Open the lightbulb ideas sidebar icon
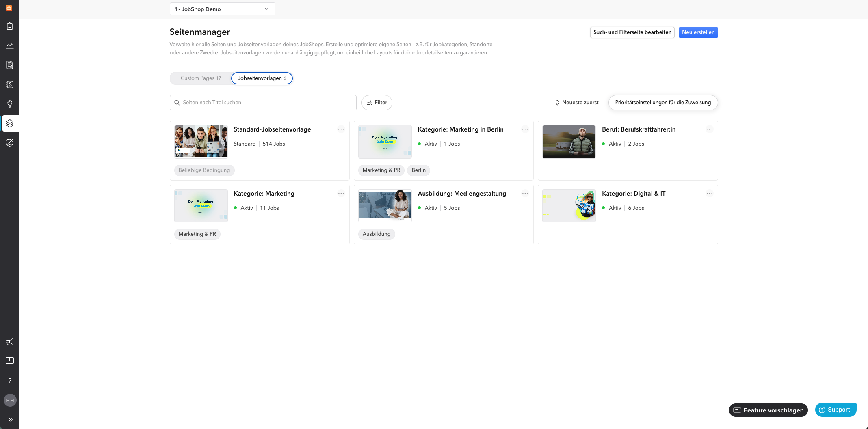Image resolution: width=868 pixels, height=429 pixels. (10, 104)
